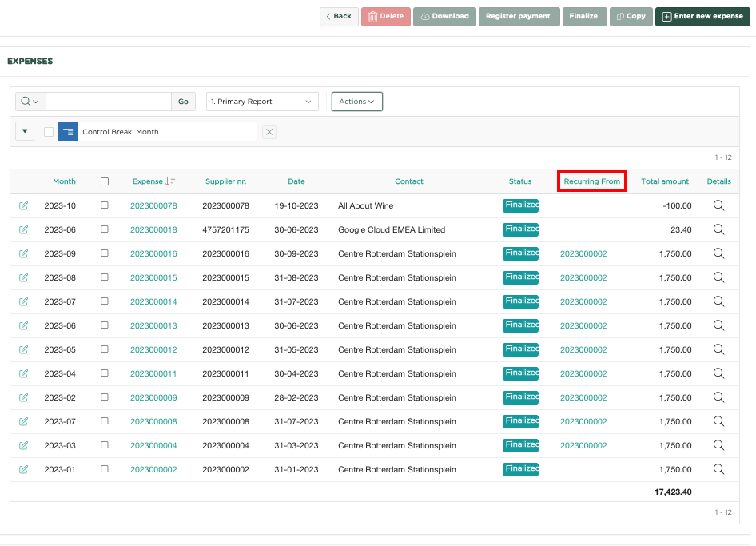756x546 pixels.
Task: View details of expense 2023000009
Action: [718, 397]
